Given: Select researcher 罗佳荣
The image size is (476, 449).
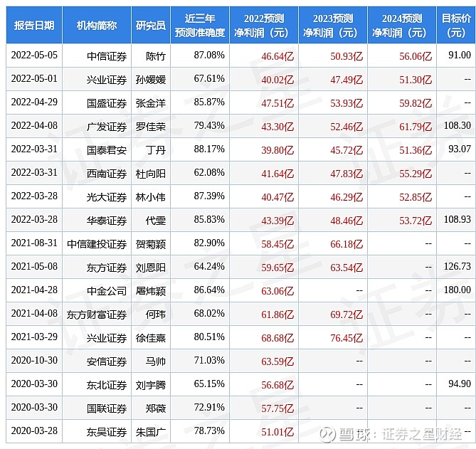Looking at the screenshot, I should 151,127.
